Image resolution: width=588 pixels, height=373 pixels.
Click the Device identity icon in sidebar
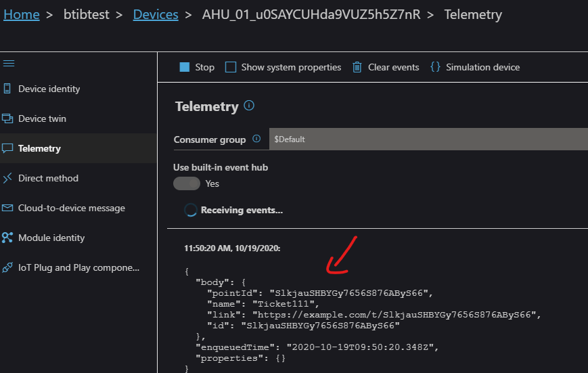pos(7,89)
